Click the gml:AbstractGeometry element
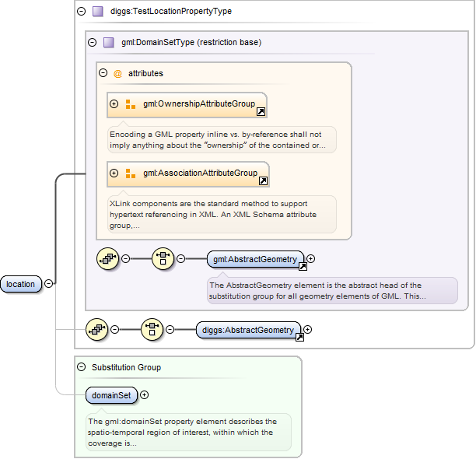Image resolution: width=476 pixels, height=459 pixels. tap(254, 259)
